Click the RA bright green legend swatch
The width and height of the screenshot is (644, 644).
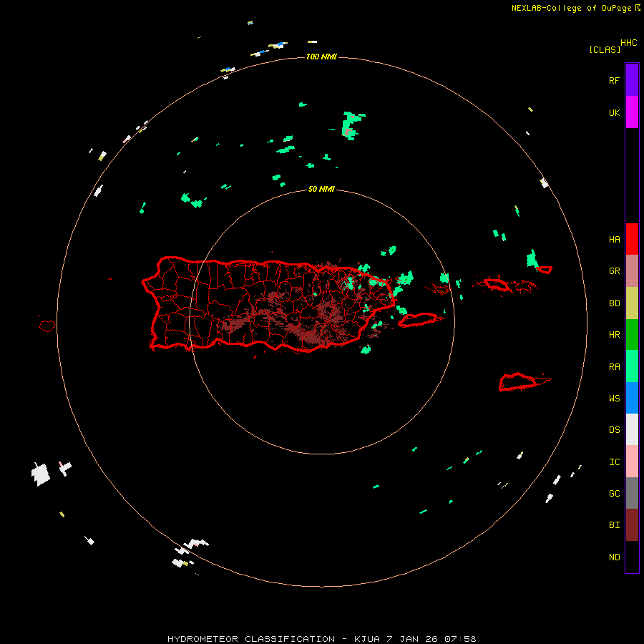(x=632, y=366)
